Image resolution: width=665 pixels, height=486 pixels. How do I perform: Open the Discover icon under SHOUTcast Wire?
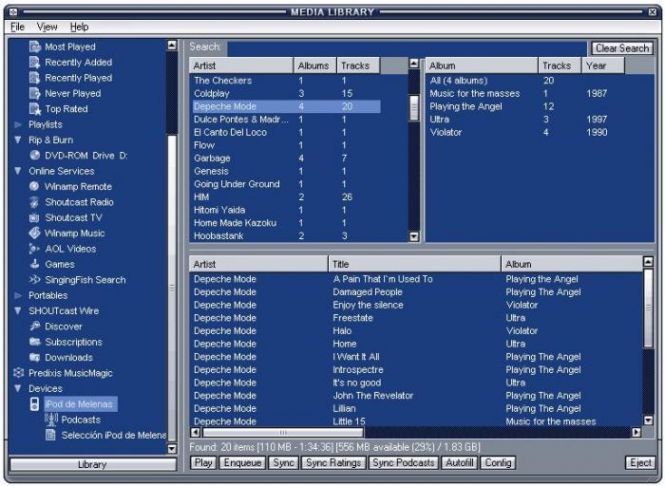coord(35,326)
